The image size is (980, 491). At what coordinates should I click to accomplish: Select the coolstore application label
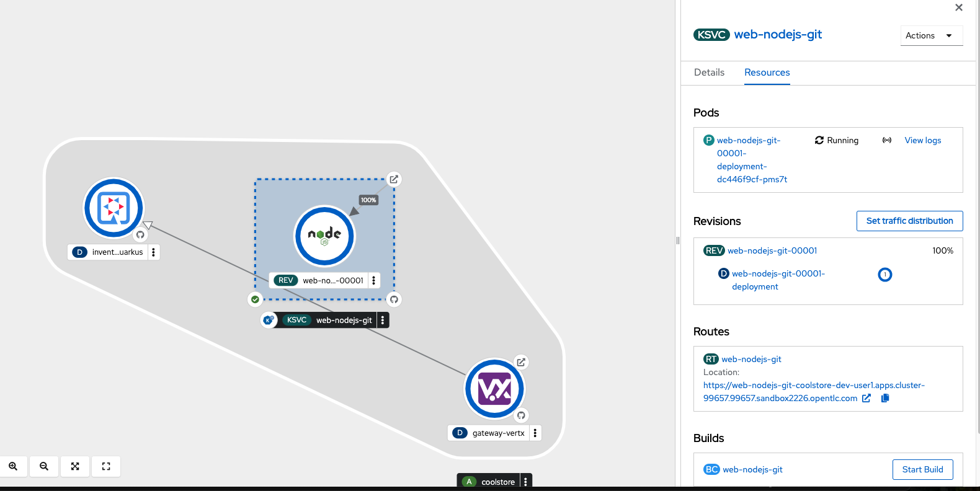coord(498,482)
